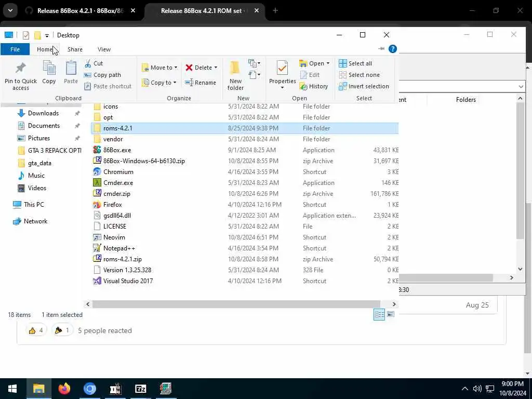This screenshot has width=532, height=399.
Task: Open 7-Zip from the taskbar
Action: [140, 389]
